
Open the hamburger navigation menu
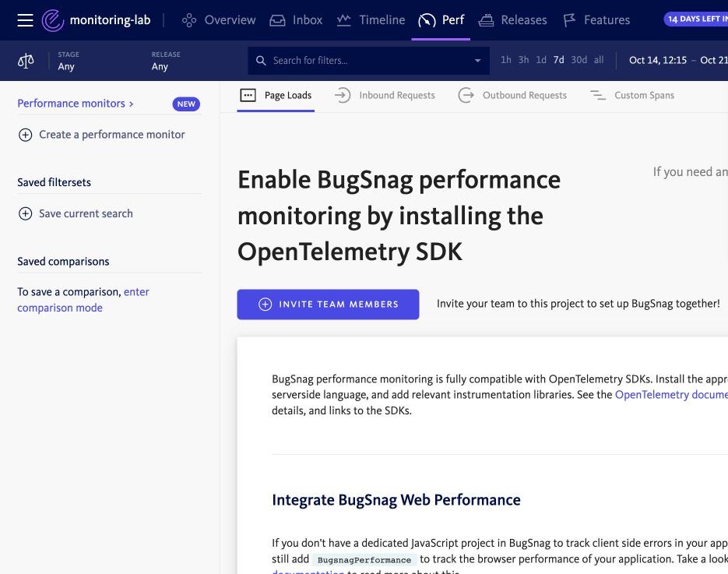point(25,20)
